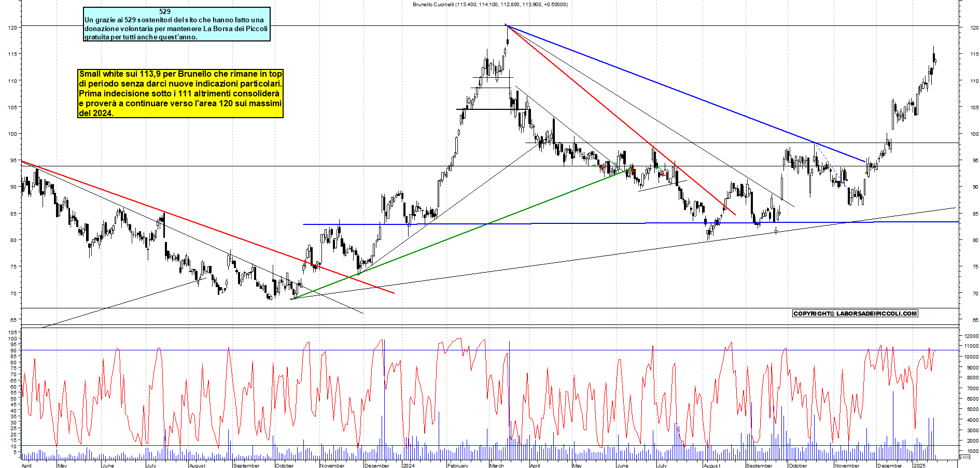Click the 3000 value on the volume scale
980x468 pixels.
pyautogui.click(x=972, y=431)
